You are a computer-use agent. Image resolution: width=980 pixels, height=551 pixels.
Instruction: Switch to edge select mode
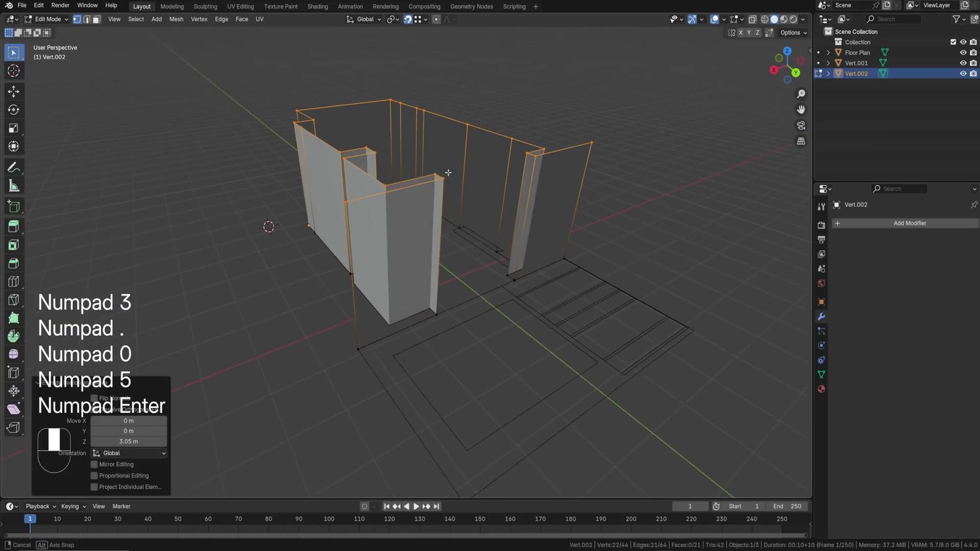tap(87, 19)
